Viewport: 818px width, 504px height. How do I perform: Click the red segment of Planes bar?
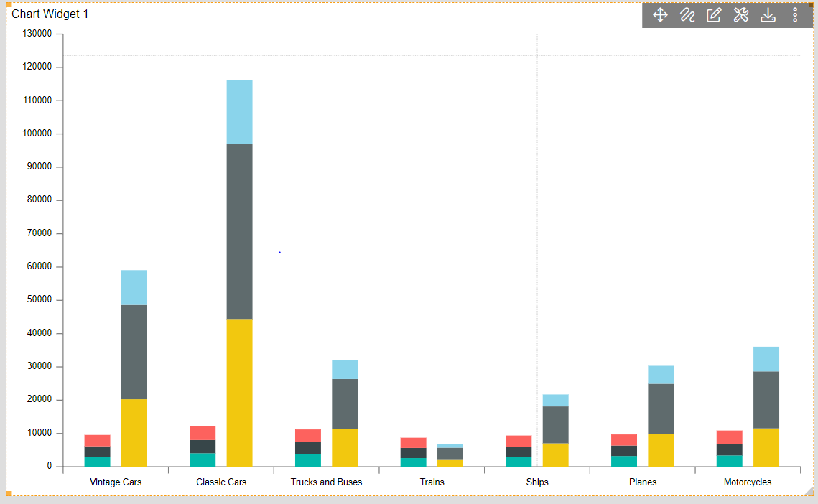624,440
